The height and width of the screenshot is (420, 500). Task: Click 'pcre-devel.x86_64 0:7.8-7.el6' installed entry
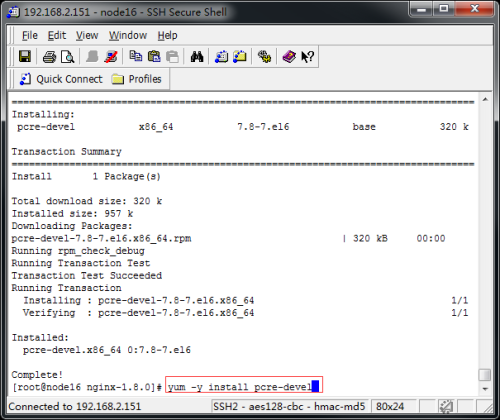coord(107,350)
